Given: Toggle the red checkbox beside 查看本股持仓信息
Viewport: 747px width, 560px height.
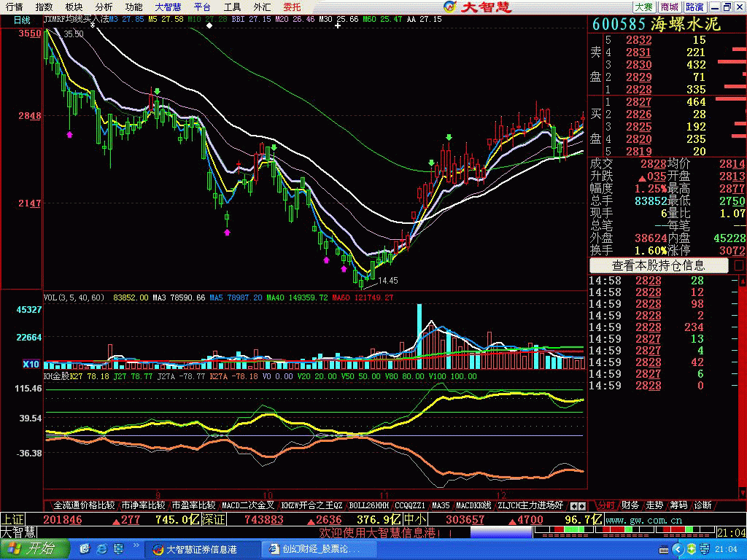Looking at the screenshot, I should 739,265.
